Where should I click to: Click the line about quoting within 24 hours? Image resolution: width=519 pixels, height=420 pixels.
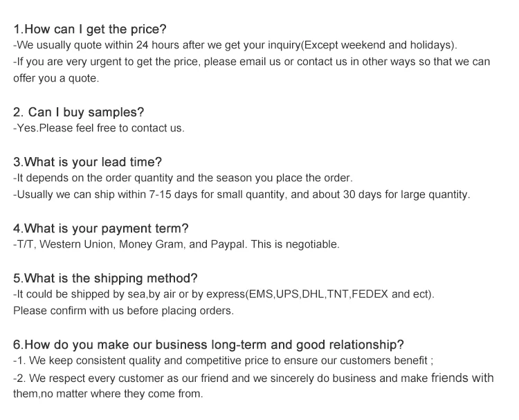(235, 45)
